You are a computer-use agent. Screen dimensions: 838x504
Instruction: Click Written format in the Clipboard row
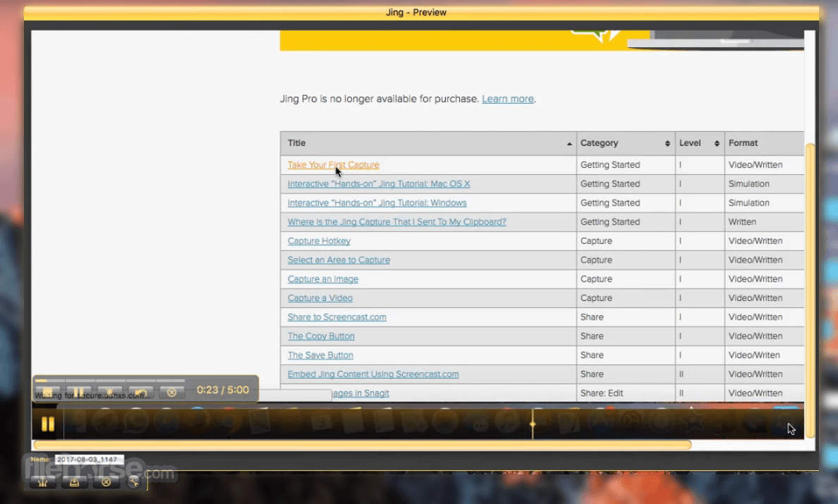tap(742, 221)
